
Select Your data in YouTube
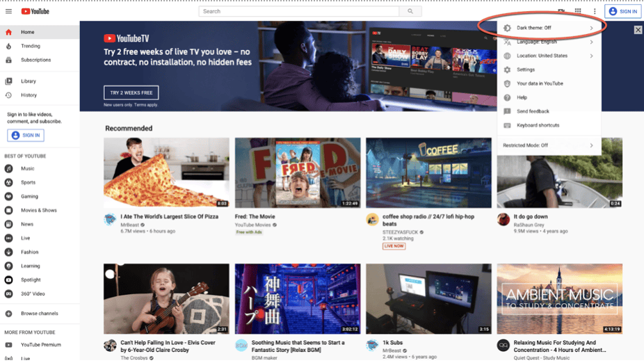[549, 83]
